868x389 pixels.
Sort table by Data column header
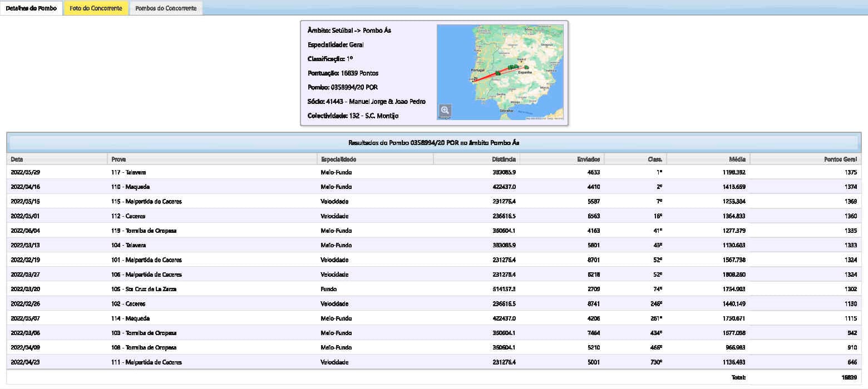[56, 159]
